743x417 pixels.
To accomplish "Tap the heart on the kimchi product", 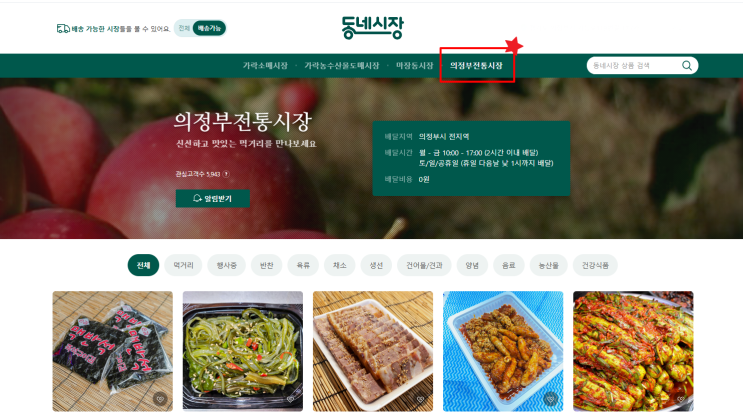I will [x=680, y=399].
